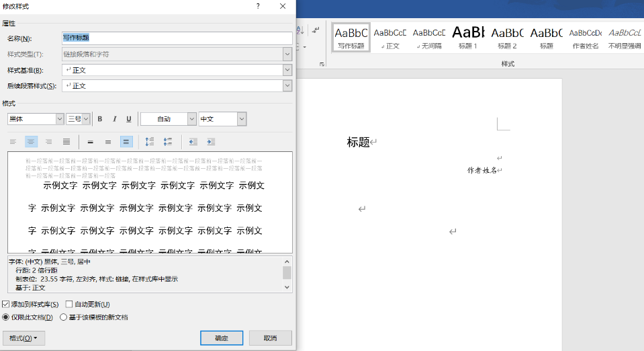Screen dimensions: 644x351
Task: Increase paragraph spacing icon
Action: click(150, 142)
